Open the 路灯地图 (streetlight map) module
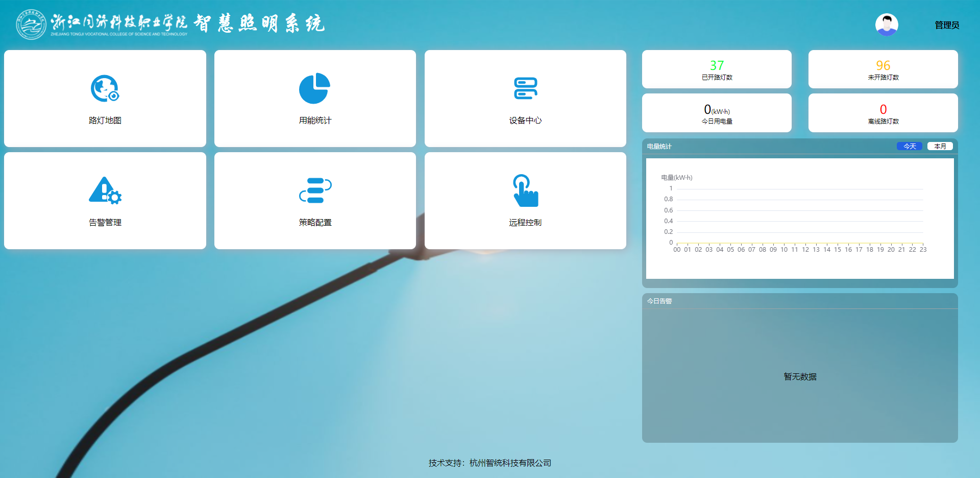The width and height of the screenshot is (980, 478). 105,98
